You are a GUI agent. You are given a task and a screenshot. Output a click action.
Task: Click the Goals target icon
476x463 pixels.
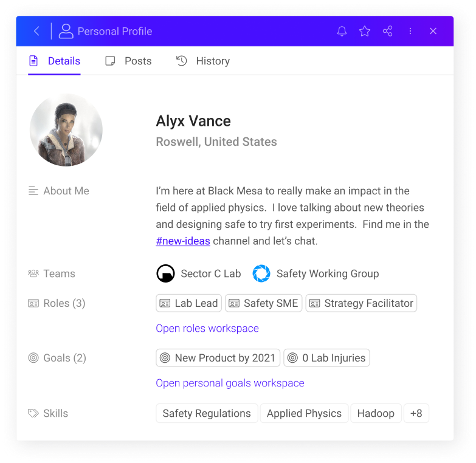coord(33,358)
